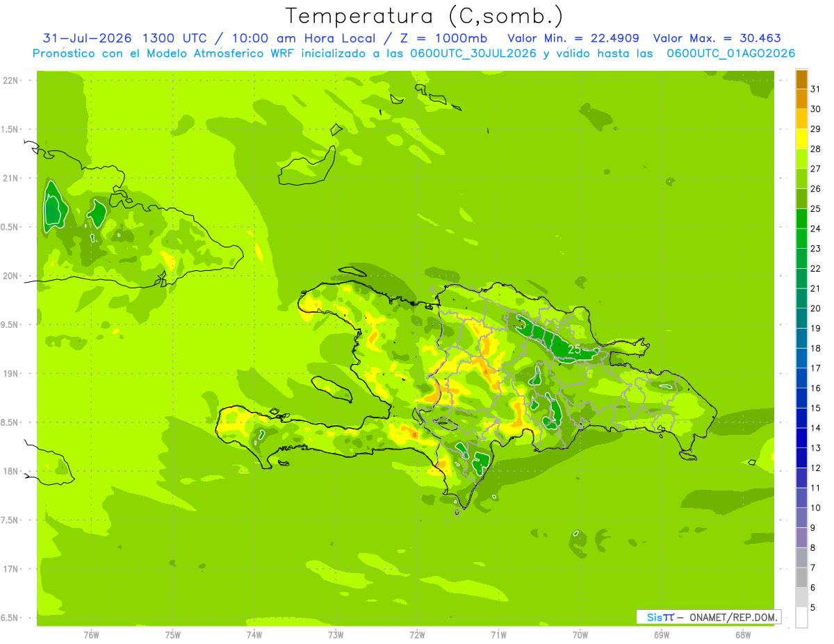Click the "Temperatura (C,somb.)" map title
The height and width of the screenshot is (644, 834).
(x=425, y=16)
